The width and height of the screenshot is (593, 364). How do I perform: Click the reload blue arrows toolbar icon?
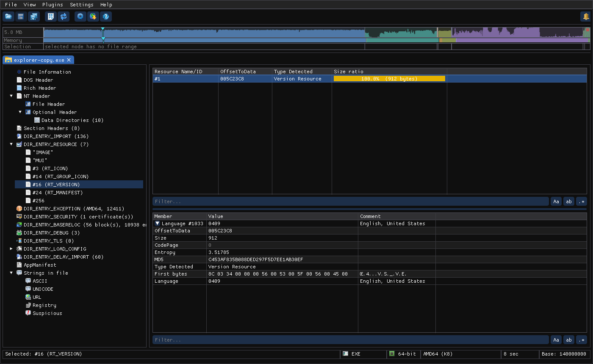pyautogui.click(x=64, y=17)
